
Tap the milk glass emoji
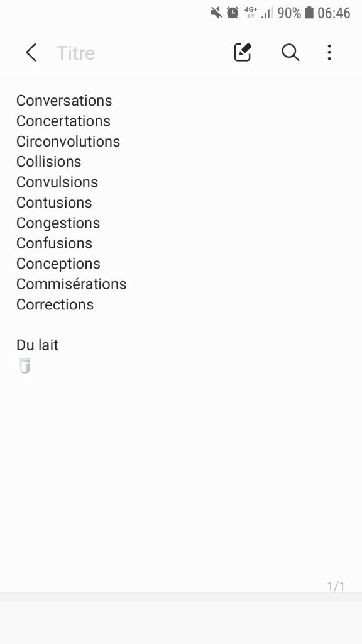(x=25, y=365)
